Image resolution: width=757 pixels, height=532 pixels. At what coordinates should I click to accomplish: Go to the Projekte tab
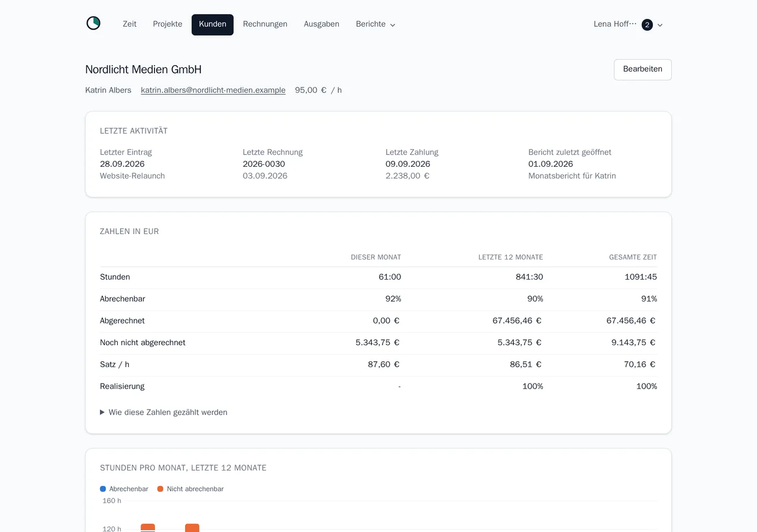click(x=167, y=24)
